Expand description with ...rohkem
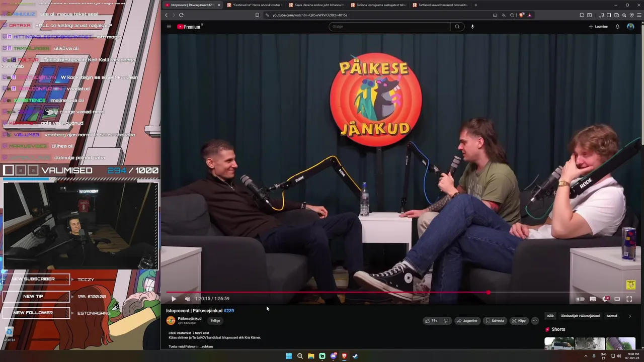 coord(206,346)
